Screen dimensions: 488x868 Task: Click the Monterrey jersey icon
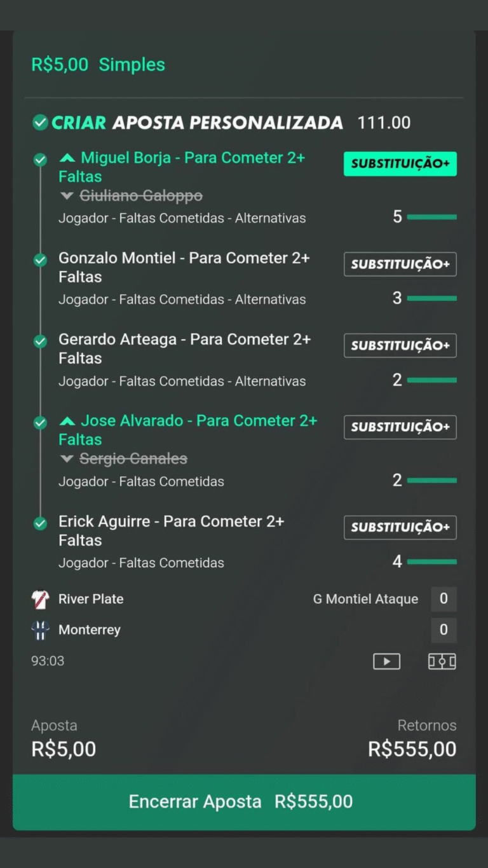[x=40, y=630]
